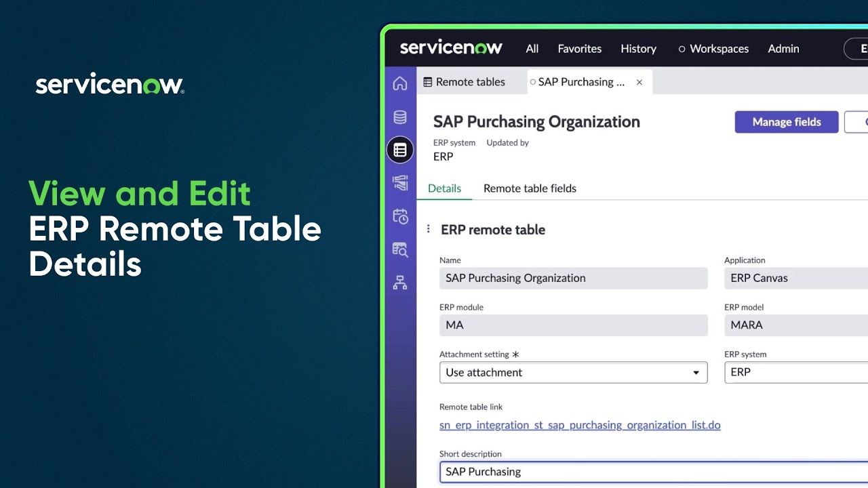
Task: Select the SAP Purchasing Organization tab indicator
Action: point(533,81)
